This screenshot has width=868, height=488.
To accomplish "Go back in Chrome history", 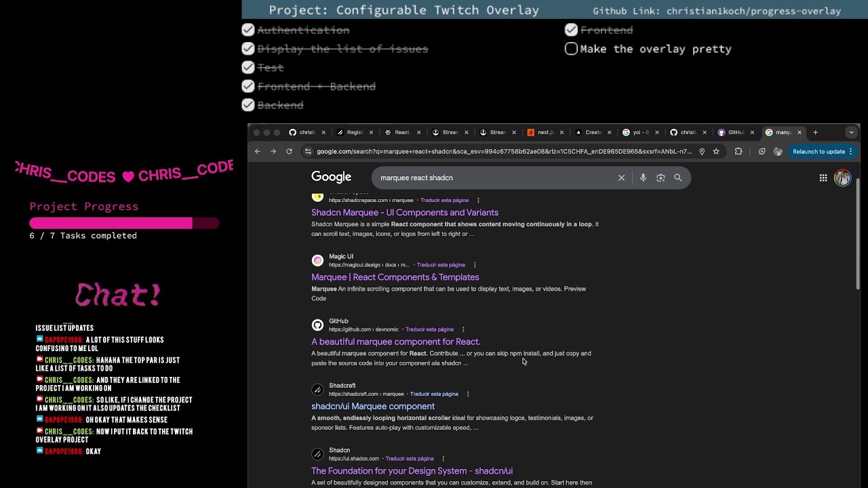I will point(258,152).
